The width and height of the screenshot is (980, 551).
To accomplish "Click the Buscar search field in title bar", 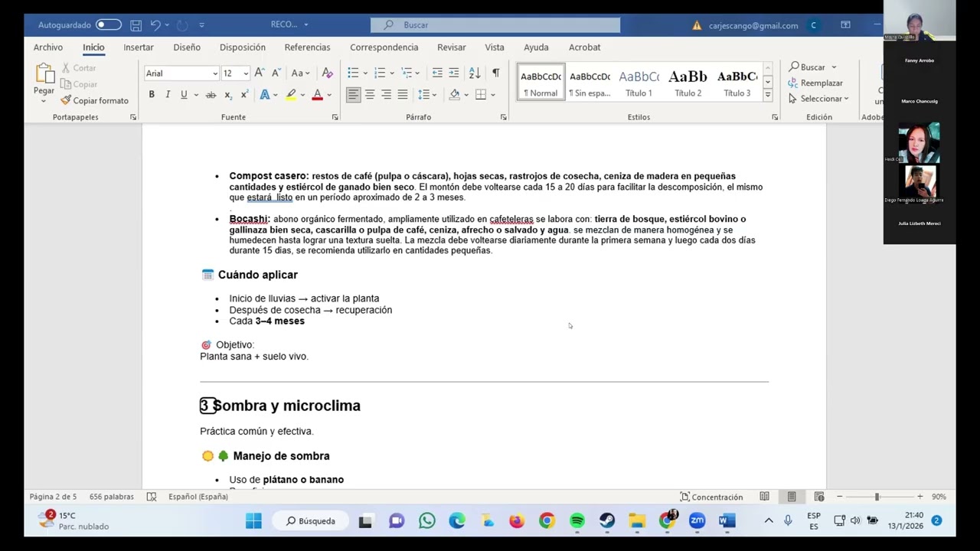I will tap(495, 25).
